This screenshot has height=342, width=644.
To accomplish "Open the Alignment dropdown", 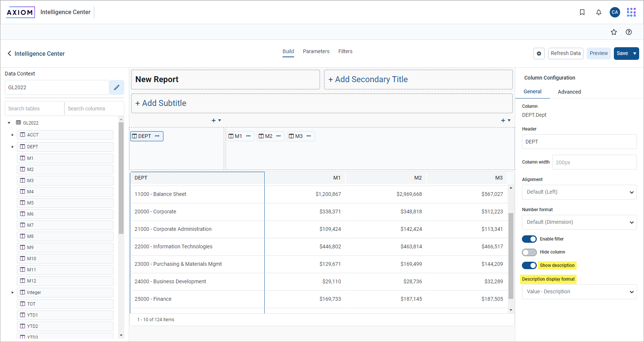I will coord(579,192).
